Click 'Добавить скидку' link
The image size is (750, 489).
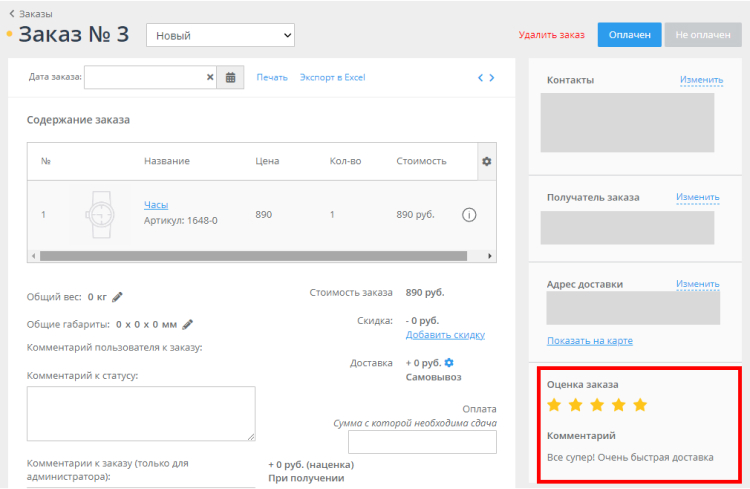445,335
